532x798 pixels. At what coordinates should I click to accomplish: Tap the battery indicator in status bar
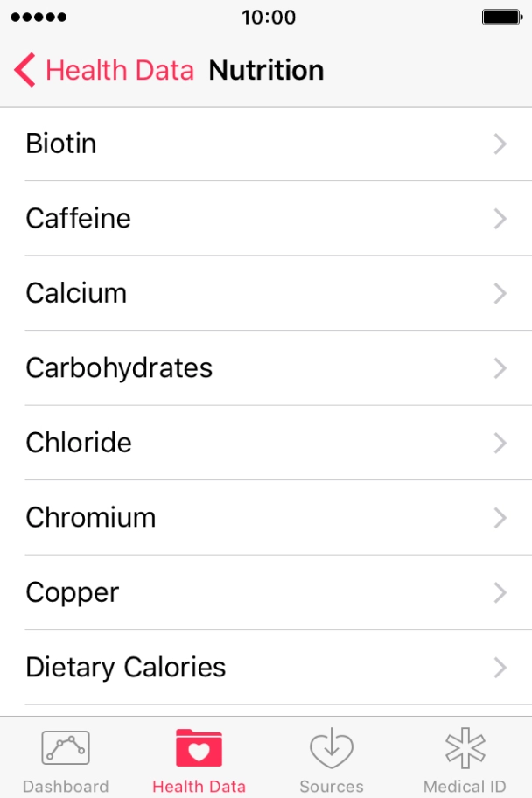(502, 17)
